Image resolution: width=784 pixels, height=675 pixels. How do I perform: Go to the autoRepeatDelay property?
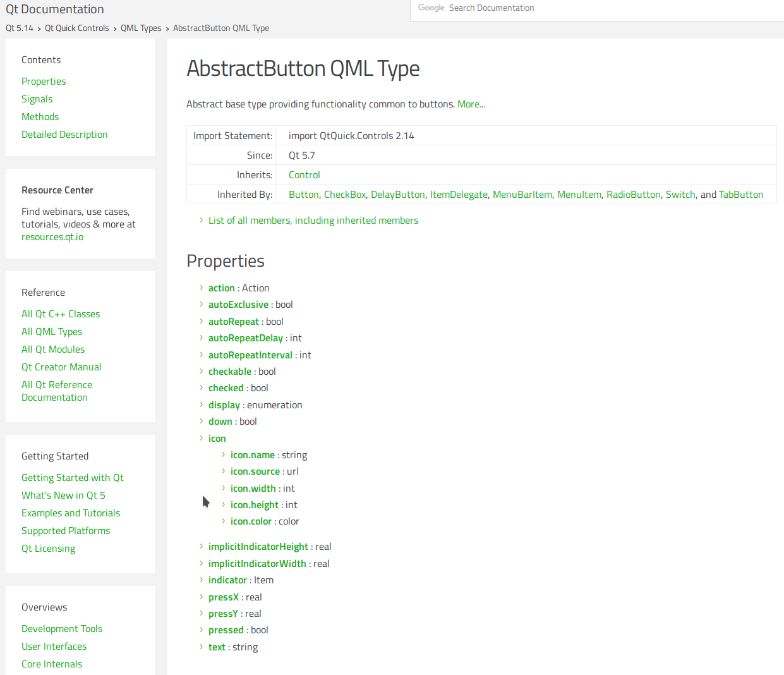[x=246, y=338]
